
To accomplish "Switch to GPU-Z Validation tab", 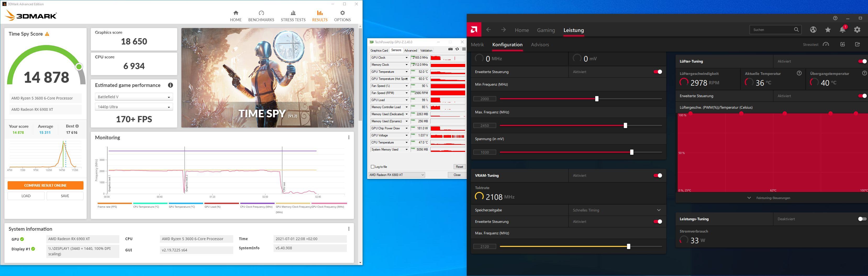I will [x=426, y=51].
